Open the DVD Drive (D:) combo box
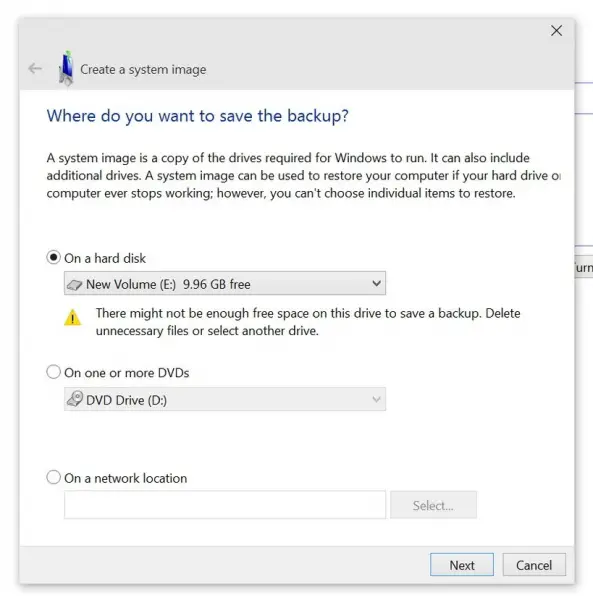 (225, 399)
